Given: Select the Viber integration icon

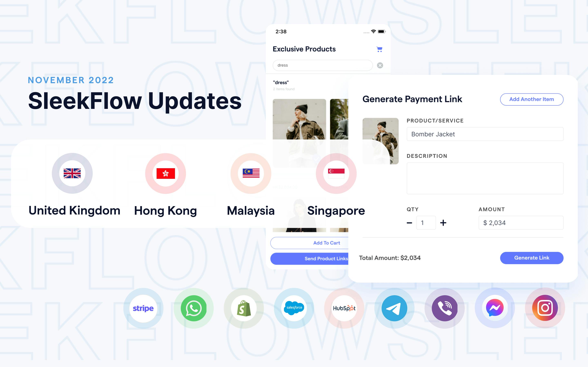Looking at the screenshot, I should (x=444, y=308).
